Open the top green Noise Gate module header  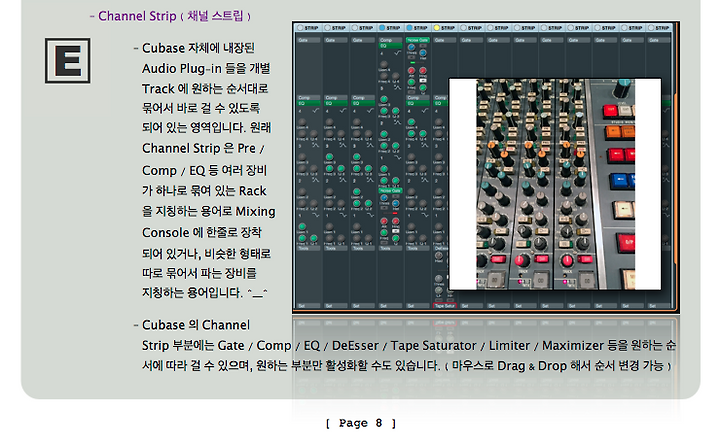417,40
